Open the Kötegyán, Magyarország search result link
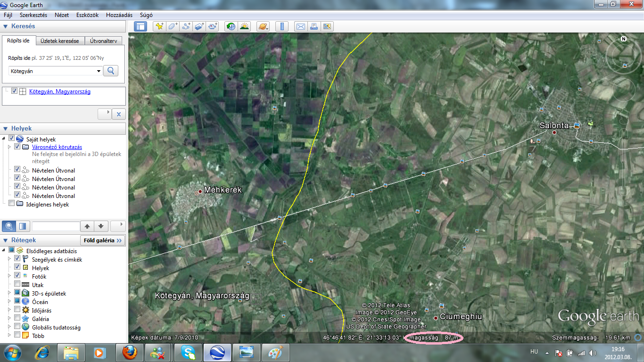644x362 pixels. (59, 91)
